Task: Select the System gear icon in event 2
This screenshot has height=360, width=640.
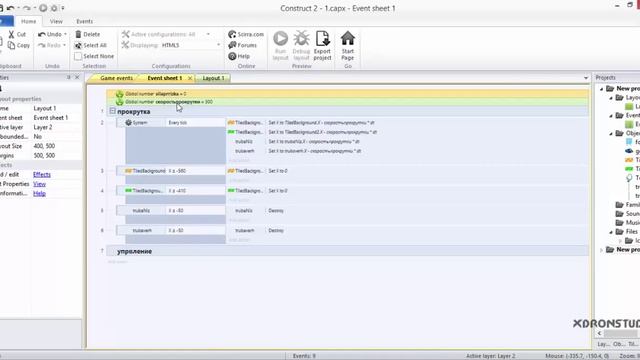Action: tap(129, 122)
